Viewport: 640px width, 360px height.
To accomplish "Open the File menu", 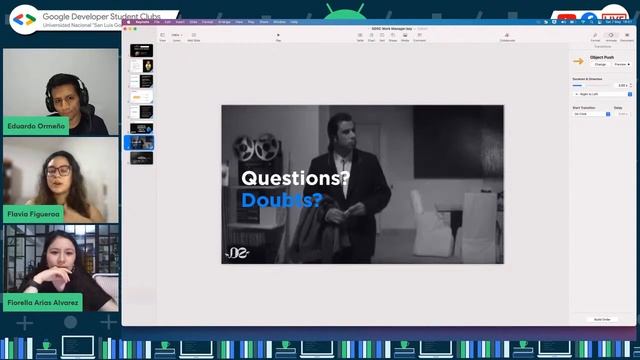I will tap(157, 22).
